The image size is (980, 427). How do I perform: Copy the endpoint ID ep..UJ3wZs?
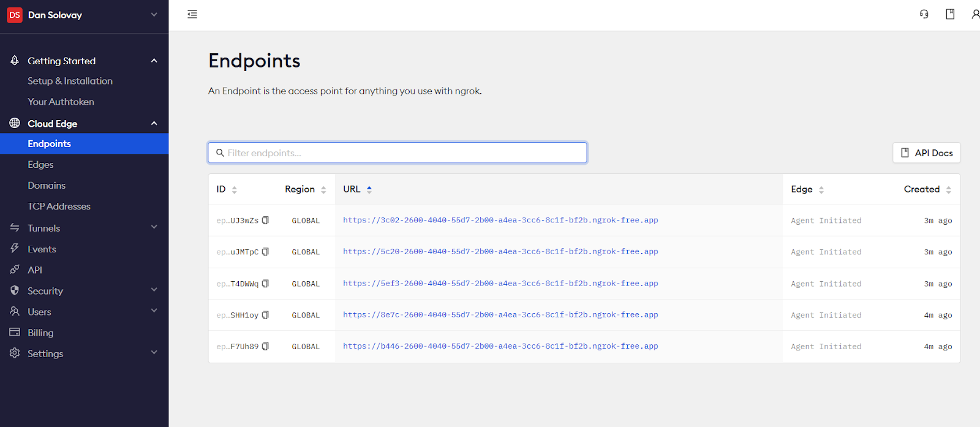coord(265,221)
